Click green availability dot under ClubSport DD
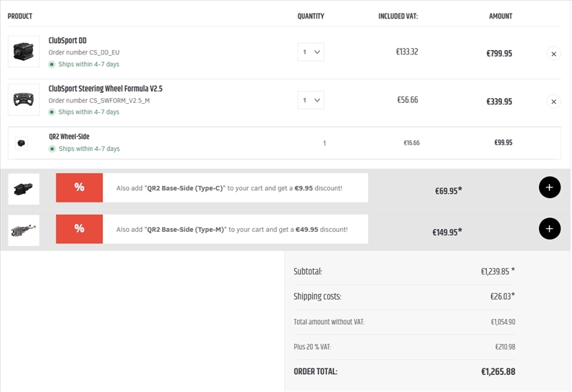The image size is (572, 392). (52, 64)
